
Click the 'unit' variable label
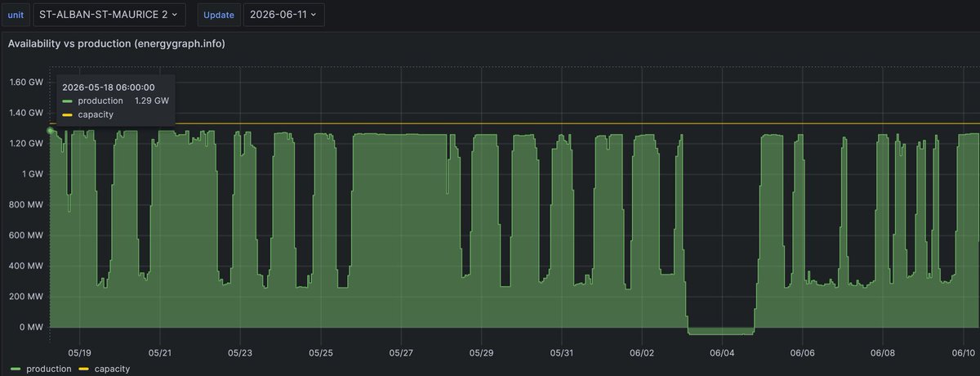click(x=16, y=15)
